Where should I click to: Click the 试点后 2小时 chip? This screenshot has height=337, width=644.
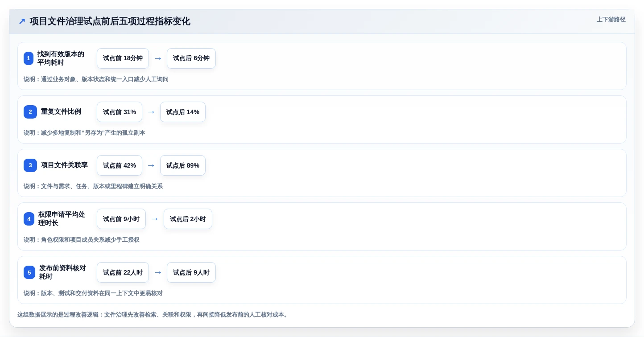coord(188,219)
